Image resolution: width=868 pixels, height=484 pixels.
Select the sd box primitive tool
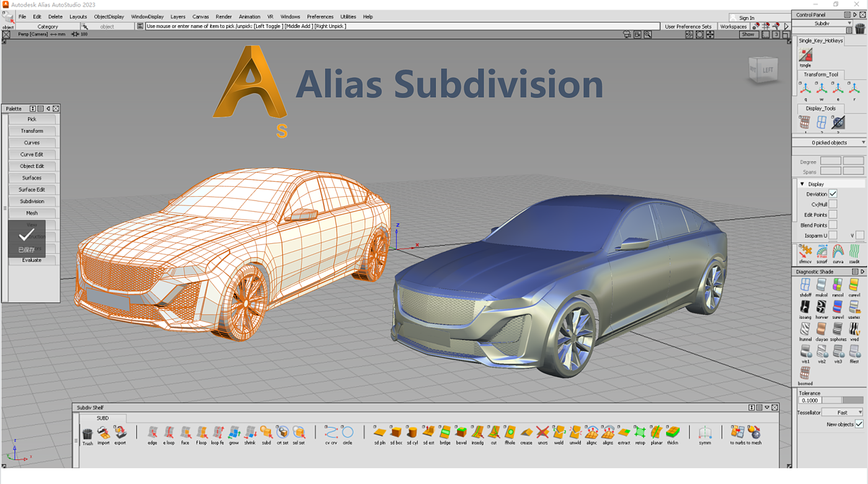(396, 432)
